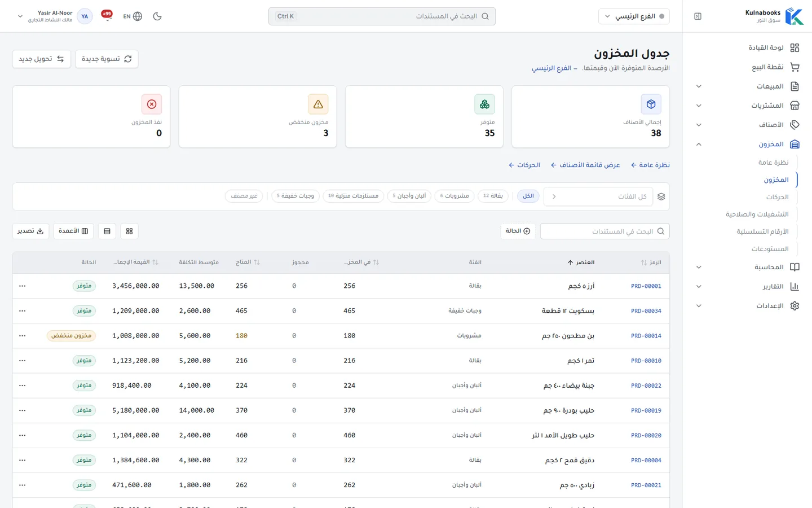The width and height of the screenshot is (812, 508).
Task: Click تصدير export button
Action: click(x=30, y=231)
